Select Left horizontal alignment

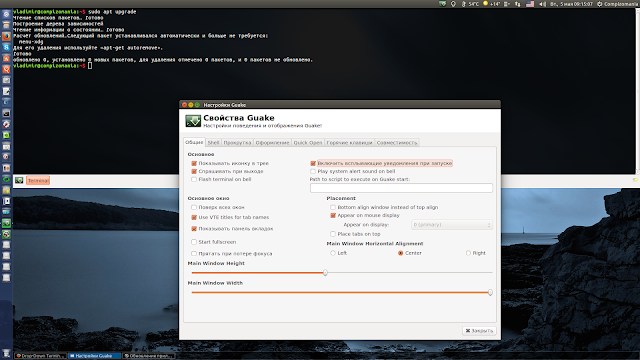coord(333,253)
